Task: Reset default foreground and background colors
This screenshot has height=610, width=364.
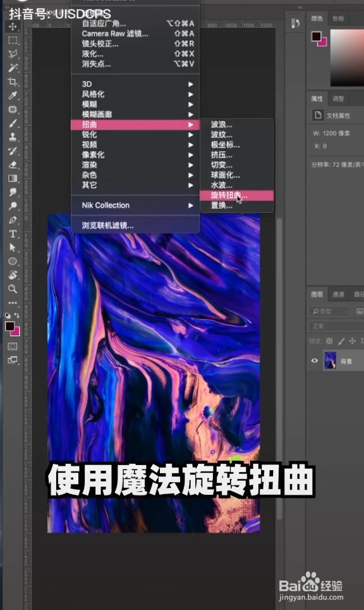Action: coord(8,316)
